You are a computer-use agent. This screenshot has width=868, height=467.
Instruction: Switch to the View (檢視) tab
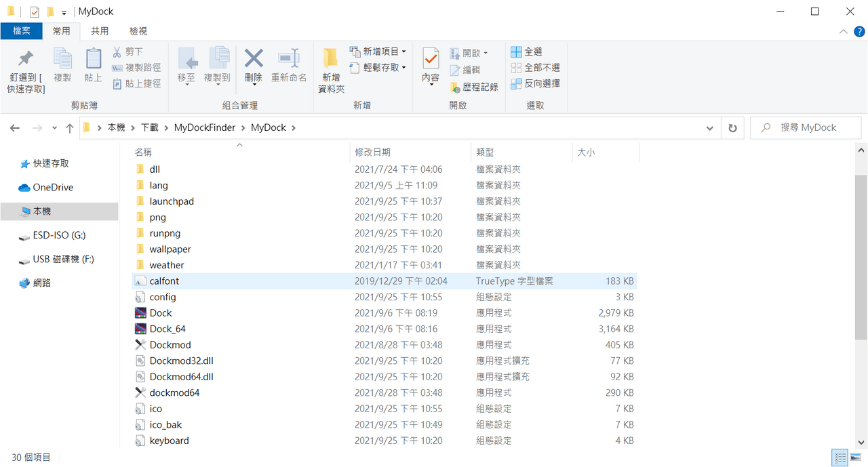tap(138, 31)
